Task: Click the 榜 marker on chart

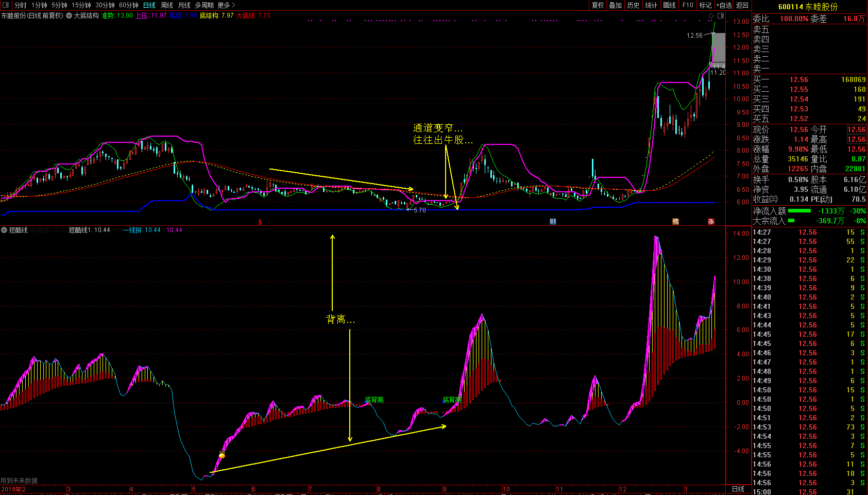Action: click(675, 222)
